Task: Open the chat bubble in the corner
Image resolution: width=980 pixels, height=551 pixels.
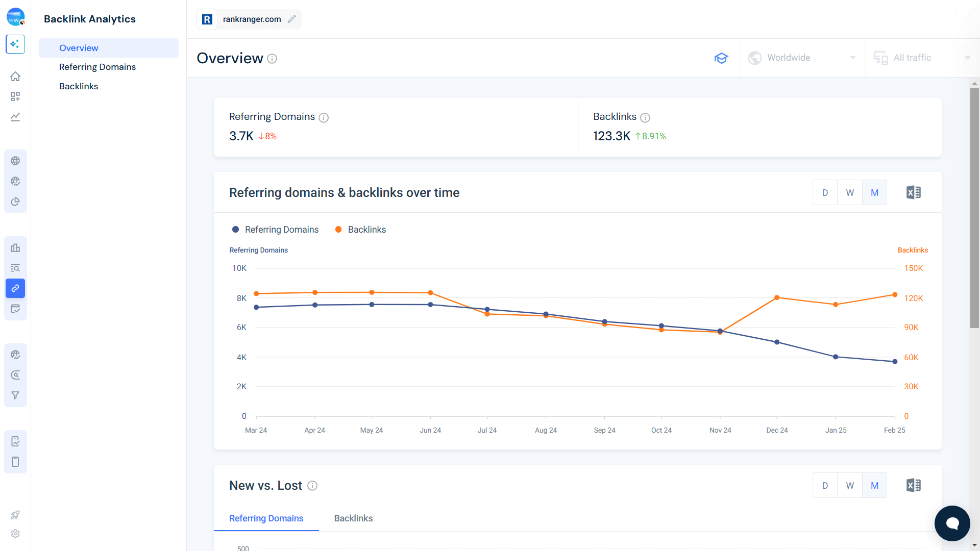Action: 952,523
